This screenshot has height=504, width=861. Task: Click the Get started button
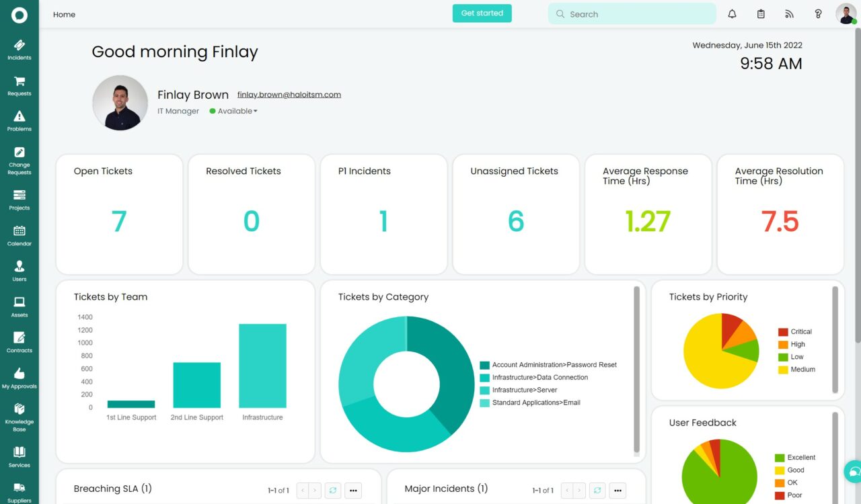[x=482, y=13]
